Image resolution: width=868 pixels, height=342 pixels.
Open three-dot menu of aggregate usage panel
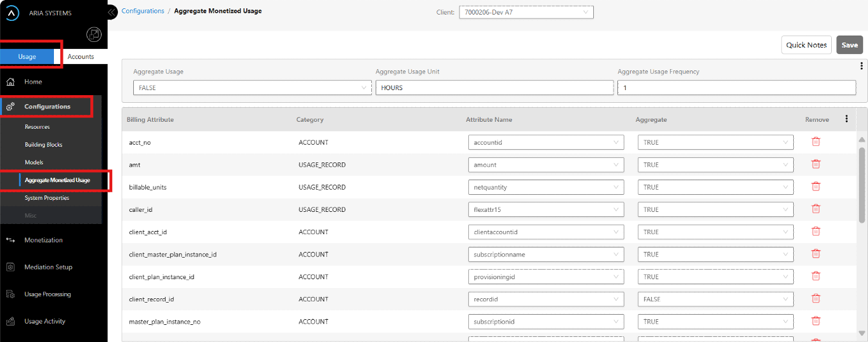pos(861,66)
